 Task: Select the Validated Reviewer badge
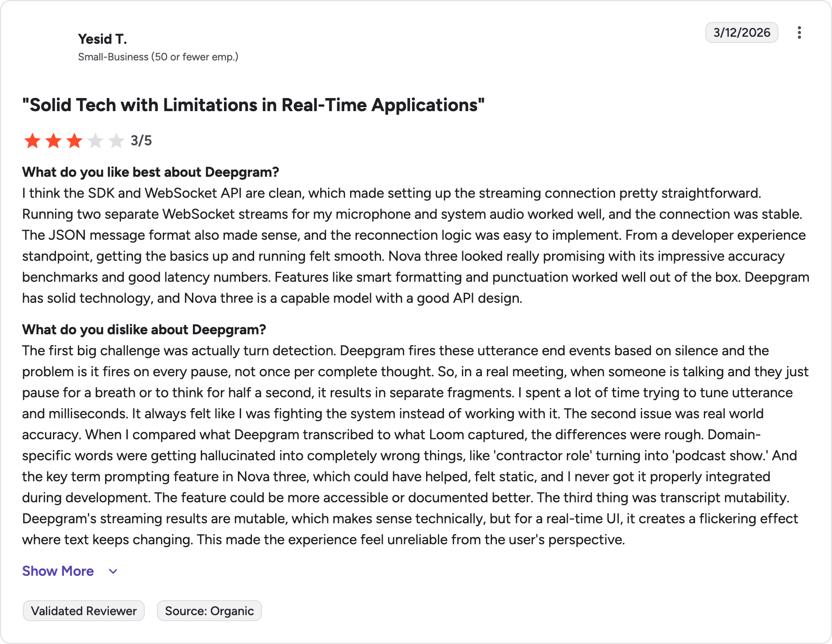(x=84, y=611)
